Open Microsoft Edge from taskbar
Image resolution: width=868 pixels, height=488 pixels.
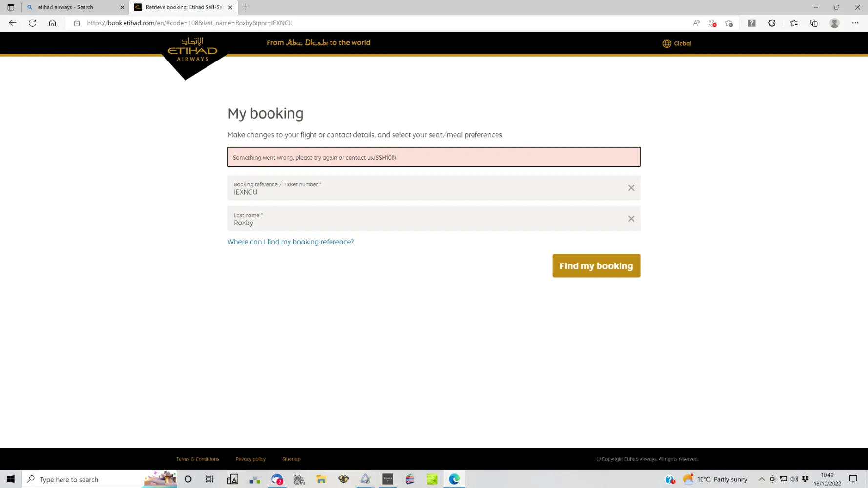click(x=455, y=479)
